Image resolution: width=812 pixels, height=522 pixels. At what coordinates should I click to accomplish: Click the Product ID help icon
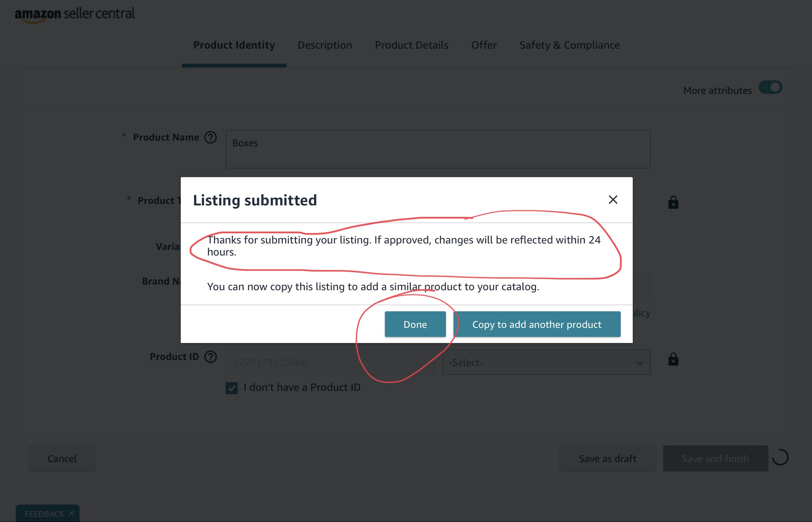(x=211, y=357)
